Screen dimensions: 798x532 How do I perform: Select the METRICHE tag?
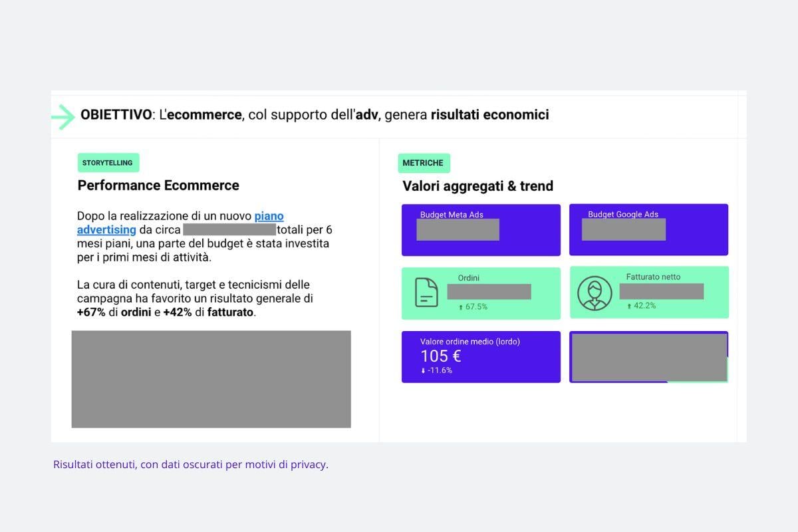coord(424,163)
